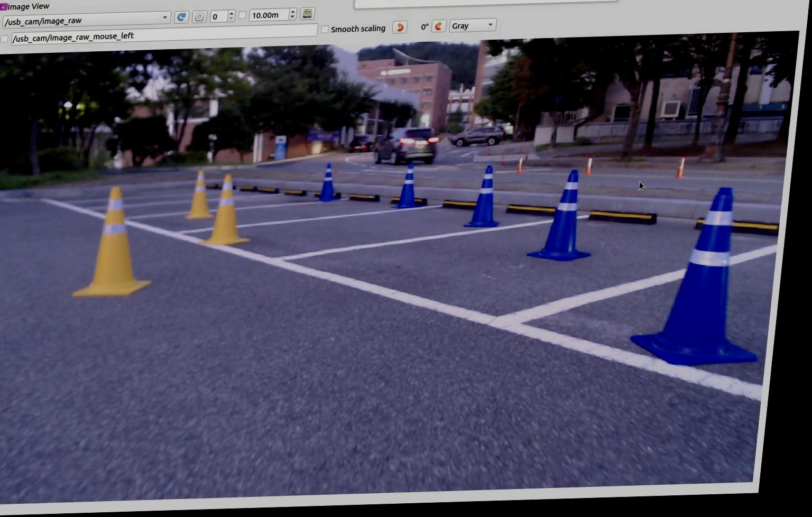Refresh the image topics list
The height and width of the screenshot is (517, 812).
pyautogui.click(x=181, y=17)
